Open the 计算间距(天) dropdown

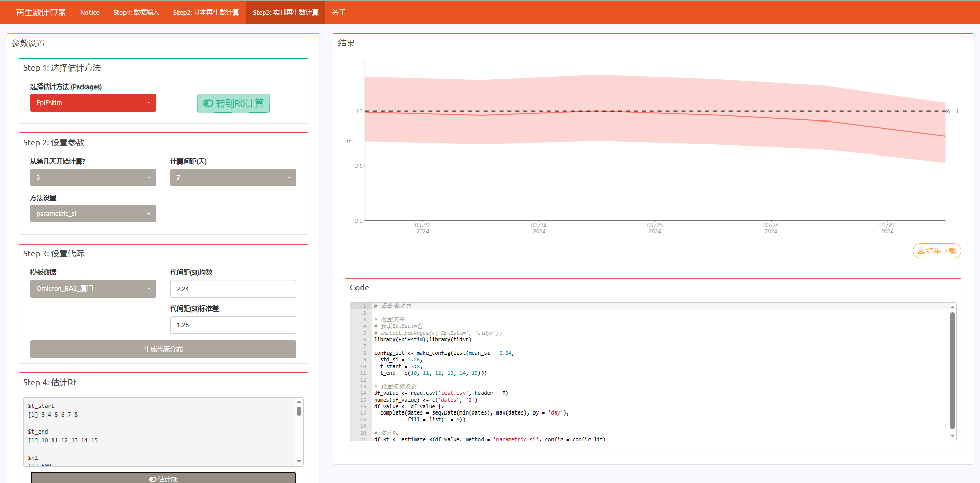pyautogui.click(x=233, y=178)
